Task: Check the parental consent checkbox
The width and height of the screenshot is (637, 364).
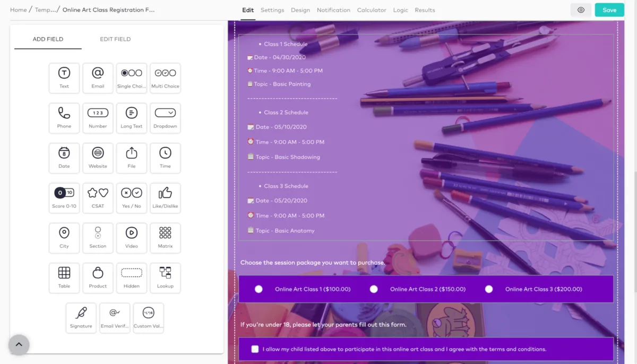Action: pos(255,349)
